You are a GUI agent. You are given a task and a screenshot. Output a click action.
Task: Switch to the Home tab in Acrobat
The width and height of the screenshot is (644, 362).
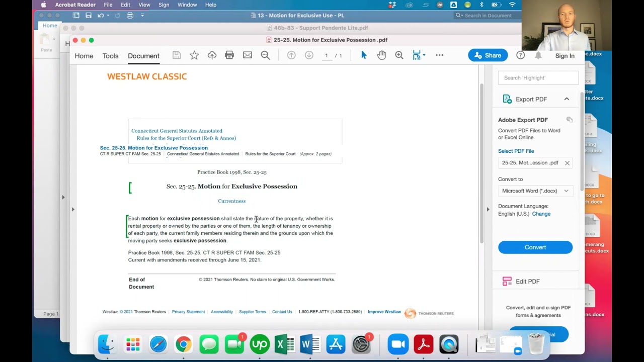point(84,56)
